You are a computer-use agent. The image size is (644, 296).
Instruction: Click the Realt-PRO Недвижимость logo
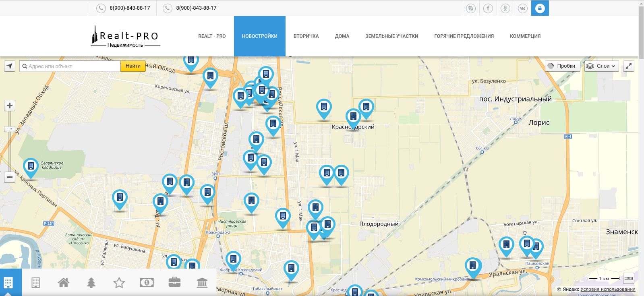(126, 37)
